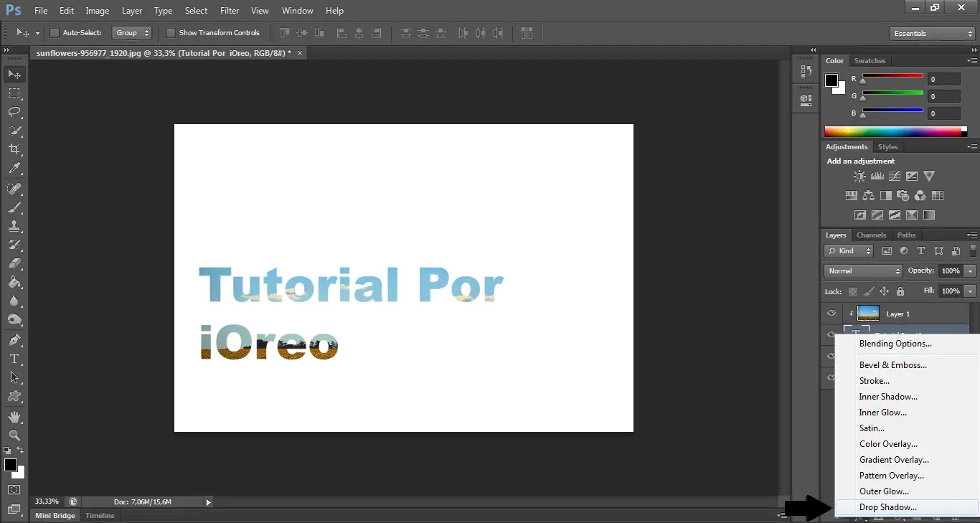
Task: Select the Clone Stamp tool
Action: pyautogui.click(x=14, y=226)
